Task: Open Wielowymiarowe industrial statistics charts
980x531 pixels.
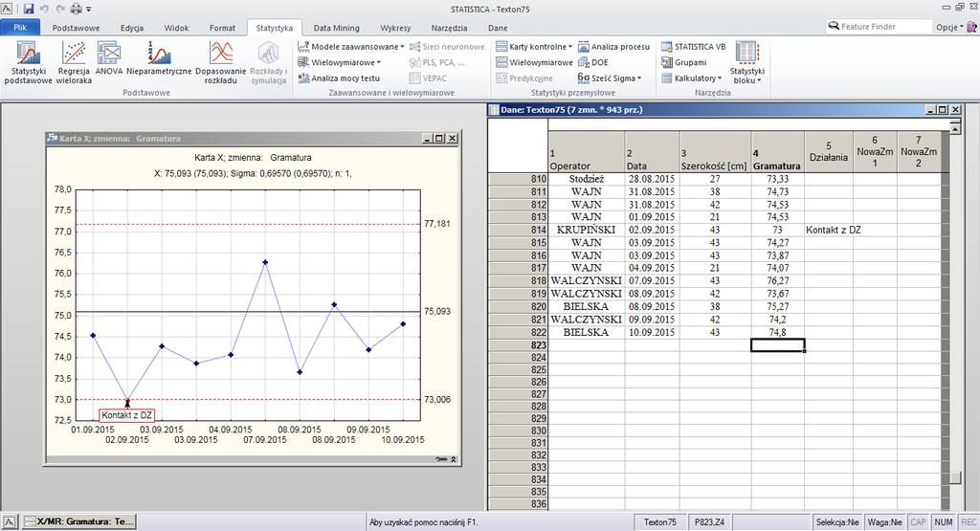Action: 534,62
